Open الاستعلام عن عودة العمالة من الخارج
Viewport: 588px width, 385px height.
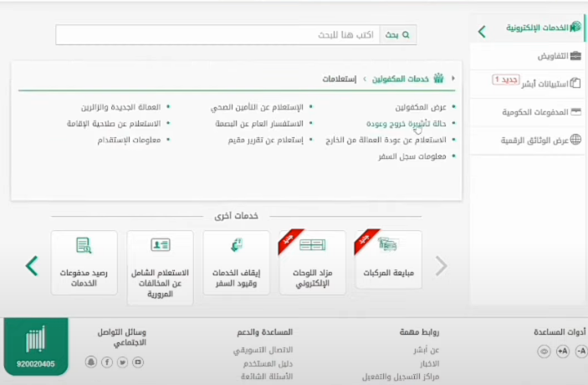[386, 140]
